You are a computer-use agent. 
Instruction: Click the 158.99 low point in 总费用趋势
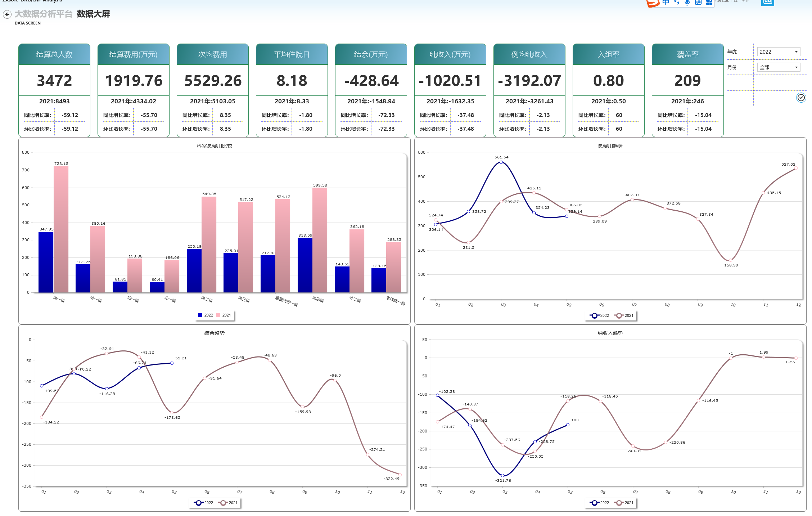[730, 260]
